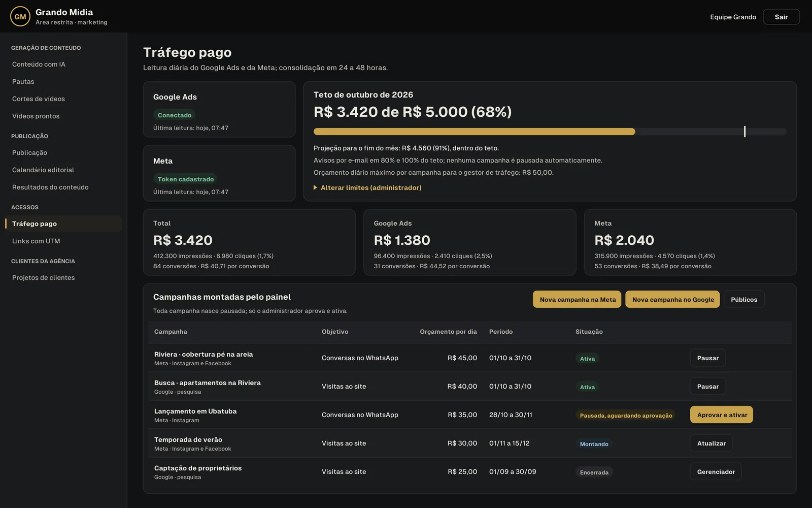The image size is (812, 508).
Task: Click Atualizar for Temporada de verão
Action: [x=711, y=443]
